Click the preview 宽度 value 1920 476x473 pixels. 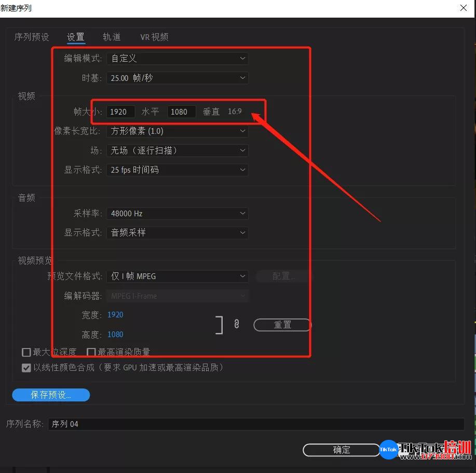[115, 315]
